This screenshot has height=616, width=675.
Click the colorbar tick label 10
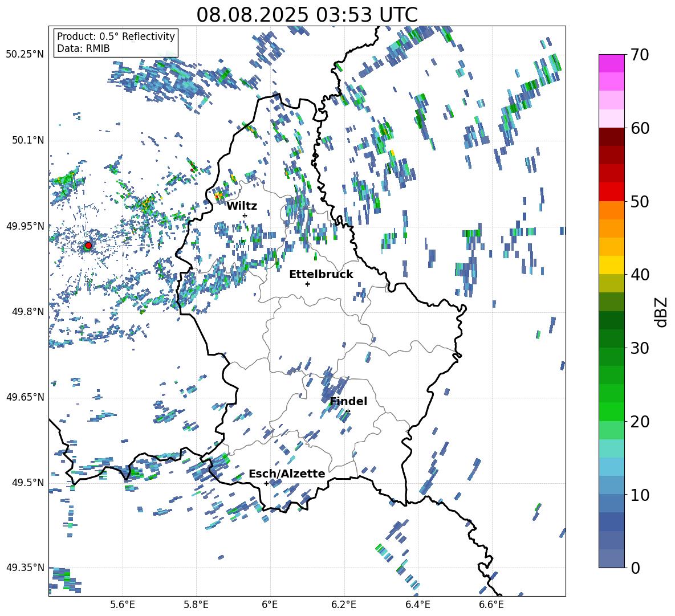pyautogui.click(x=640, y=495)
